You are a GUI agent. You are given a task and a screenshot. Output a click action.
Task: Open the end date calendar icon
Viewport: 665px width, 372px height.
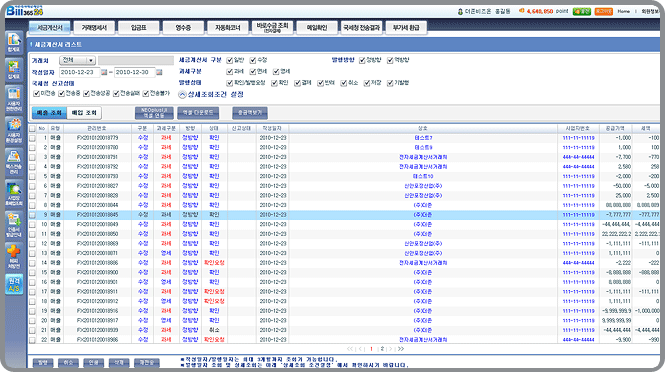pyautogui.click(x=159, y=72)
